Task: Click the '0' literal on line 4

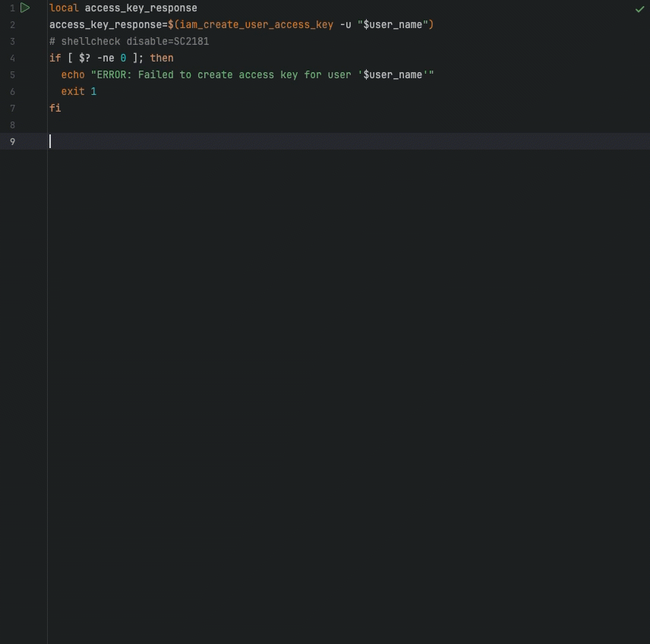Action: click(x=123, y=58)
